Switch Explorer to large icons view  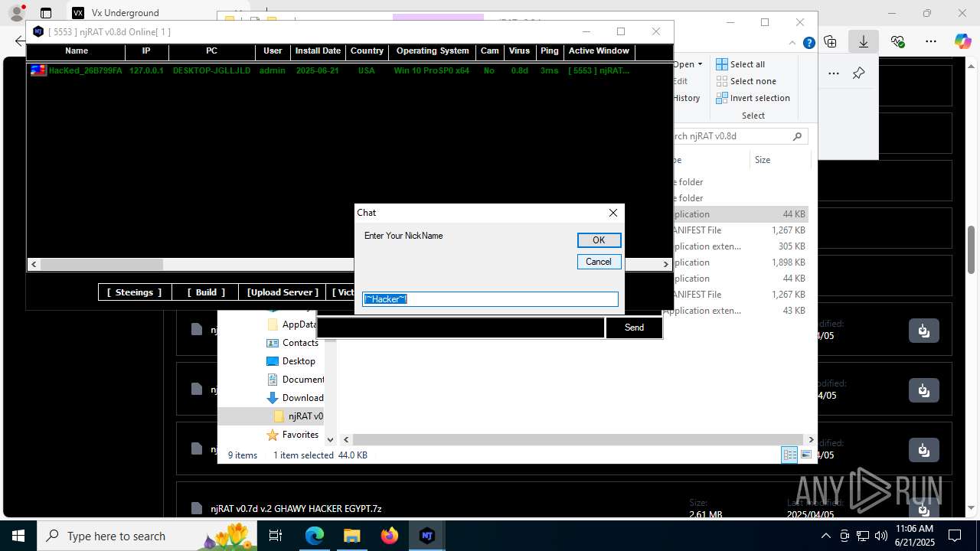coord(805,455)
